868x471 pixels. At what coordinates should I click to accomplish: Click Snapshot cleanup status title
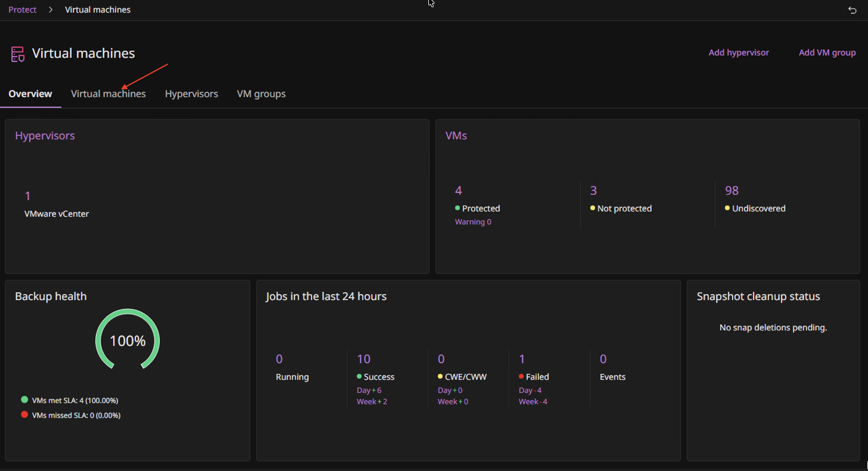(758, 296)
